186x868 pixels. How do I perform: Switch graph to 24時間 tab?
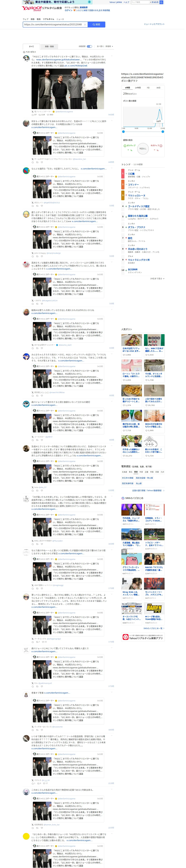(138, 88)
